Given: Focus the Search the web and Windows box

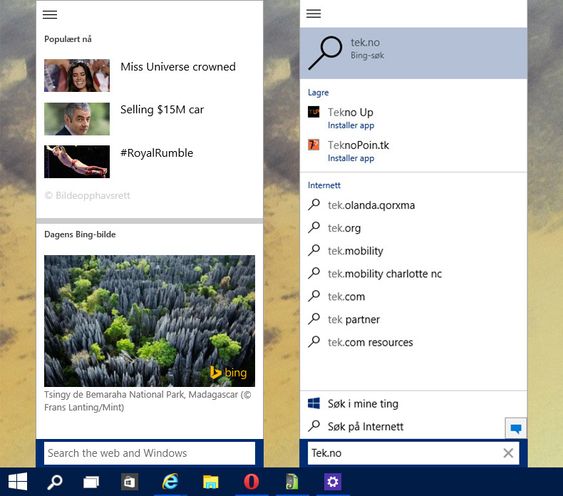Looking at the screenshot, I should pyautogui.click(x=149, y=453).
